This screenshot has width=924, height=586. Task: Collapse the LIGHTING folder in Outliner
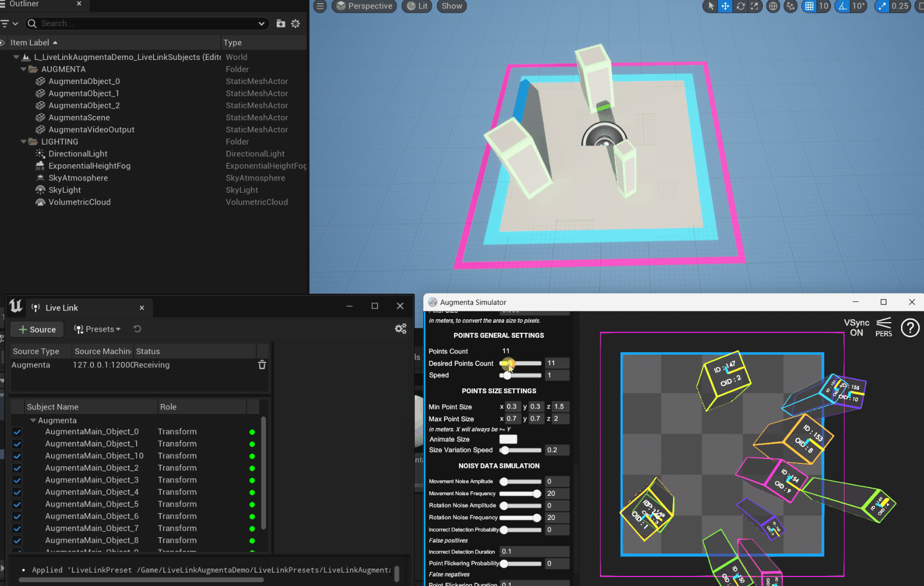[x=24, y=142]
